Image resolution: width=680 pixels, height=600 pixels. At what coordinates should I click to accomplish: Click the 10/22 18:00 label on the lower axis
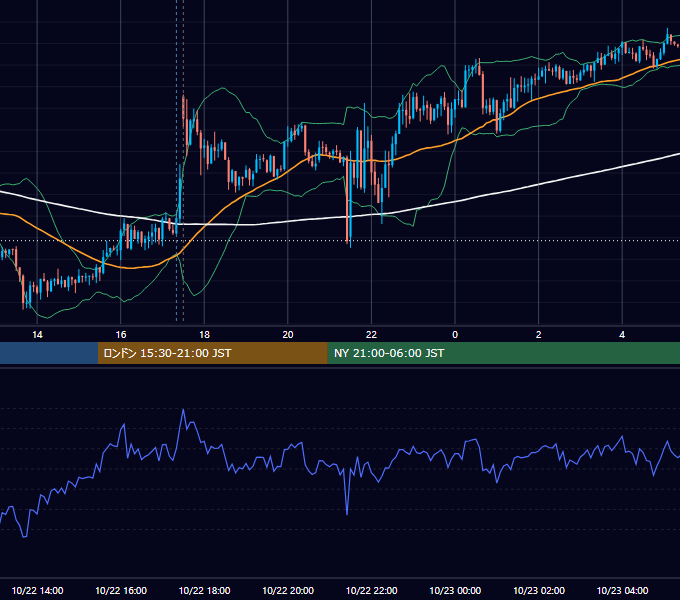[x=204, y=590]
